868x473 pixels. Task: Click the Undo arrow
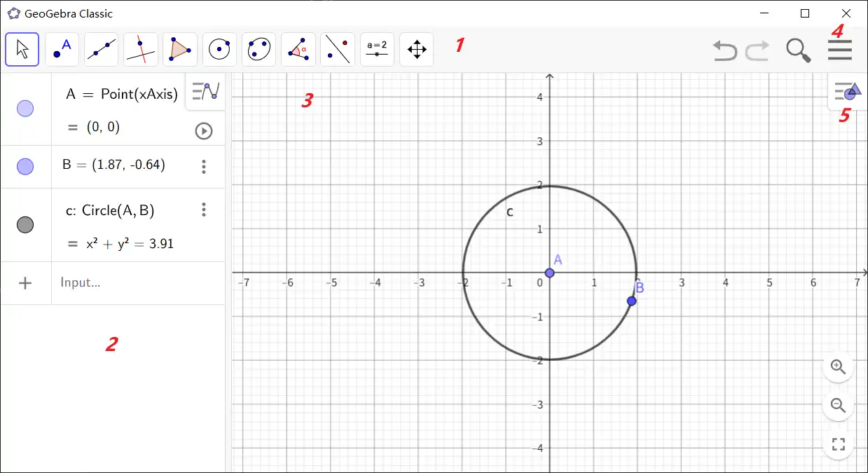[725, 50]
